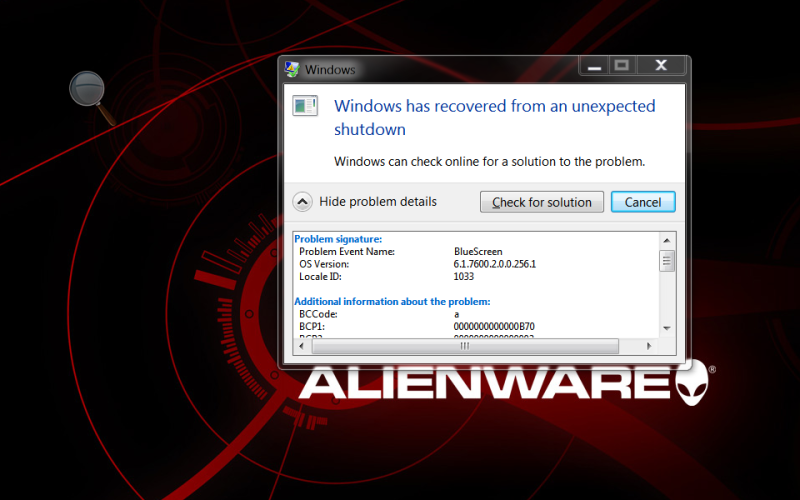The height and width of the screenshot is (500, 800).
Task: Cancel the Windows recovery dialog
Action: (x=643, y=202)
